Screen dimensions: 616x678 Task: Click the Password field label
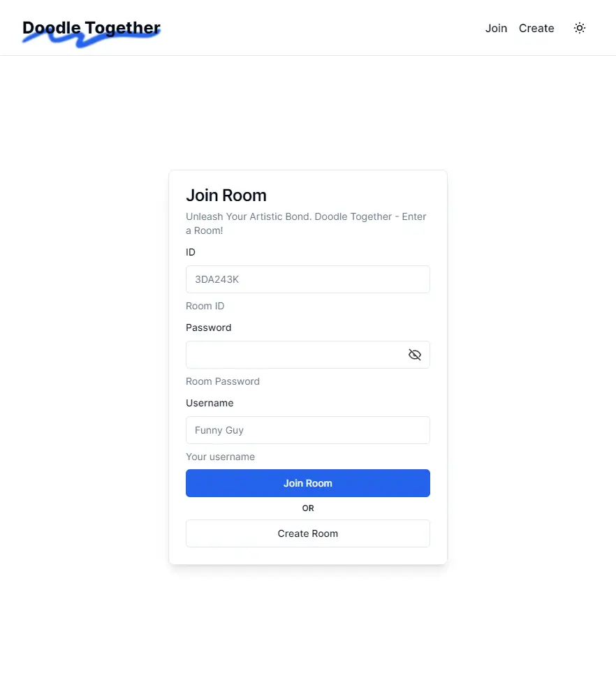209,327
